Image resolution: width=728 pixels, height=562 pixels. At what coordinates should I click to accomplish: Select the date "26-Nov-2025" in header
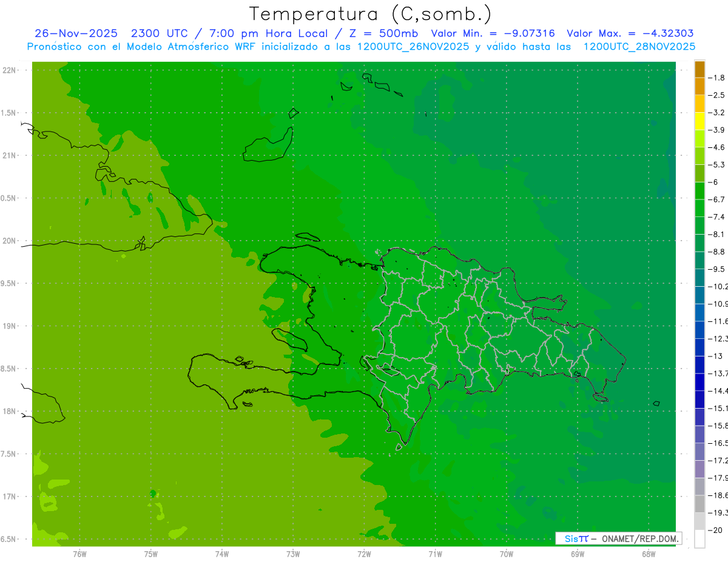pyautogui.click(x=75, y=33)
